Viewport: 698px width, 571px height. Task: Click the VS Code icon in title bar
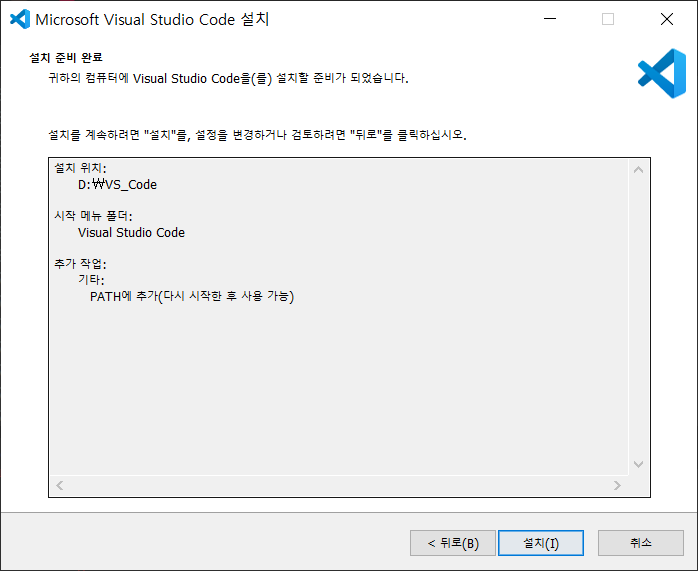tap(20, 19)
